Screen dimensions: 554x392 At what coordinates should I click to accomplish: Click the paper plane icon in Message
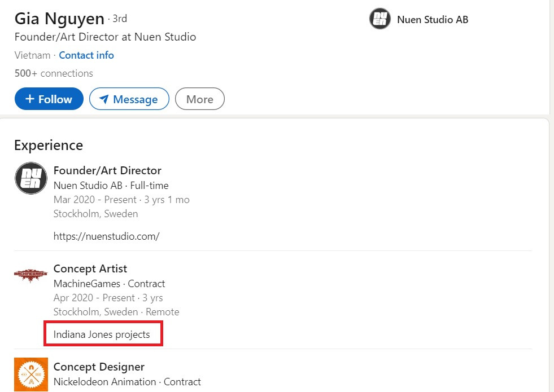(104, 99)
